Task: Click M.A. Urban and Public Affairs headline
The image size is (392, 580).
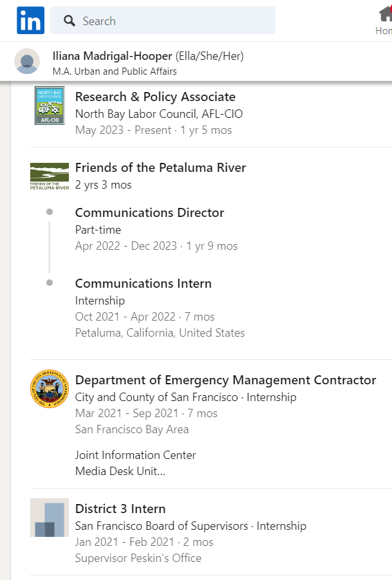Action: [115, 71]
